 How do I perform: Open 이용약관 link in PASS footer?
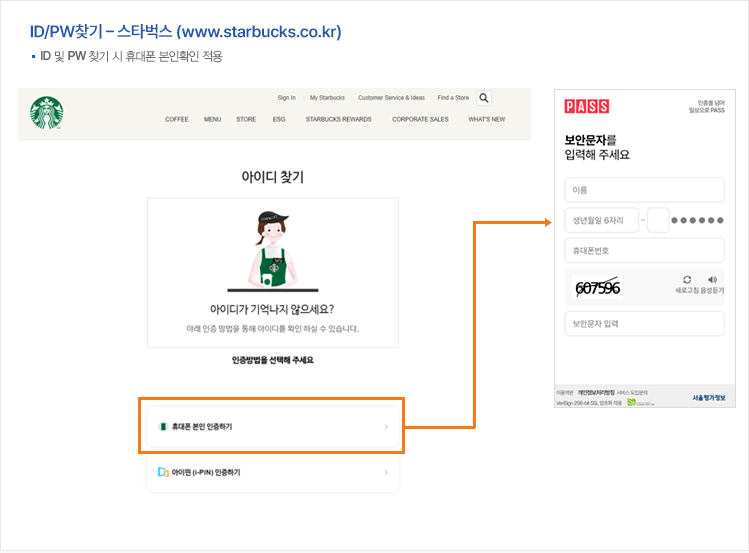pyautogui.click(x=565, y=393)
